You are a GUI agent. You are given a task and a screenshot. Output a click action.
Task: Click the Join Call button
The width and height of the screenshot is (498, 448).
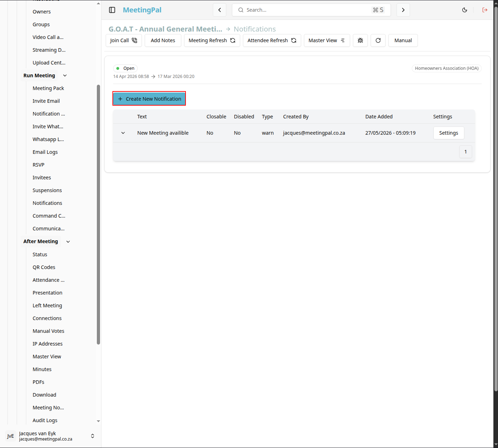(124, 40)
